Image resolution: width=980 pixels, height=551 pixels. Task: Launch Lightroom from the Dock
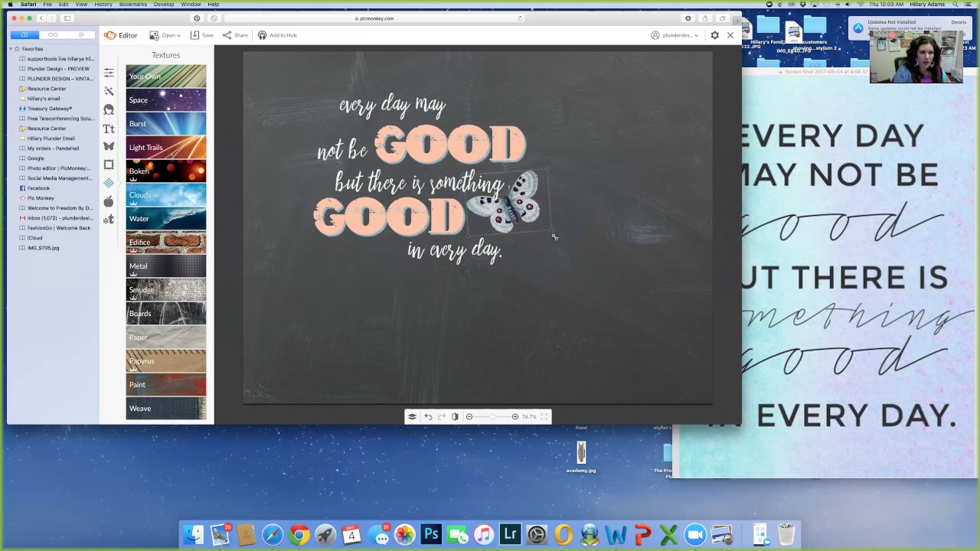[x=510, y=534]
